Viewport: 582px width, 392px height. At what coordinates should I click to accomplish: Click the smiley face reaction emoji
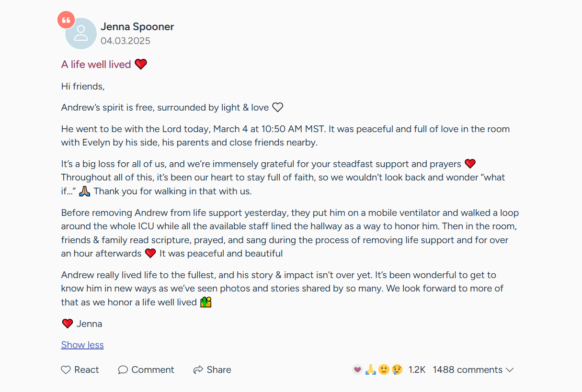tap(384, 370)
